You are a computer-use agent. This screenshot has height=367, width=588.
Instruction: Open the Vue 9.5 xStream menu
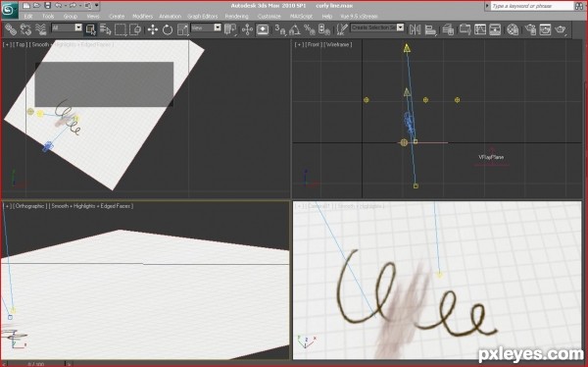click(359, 16)
